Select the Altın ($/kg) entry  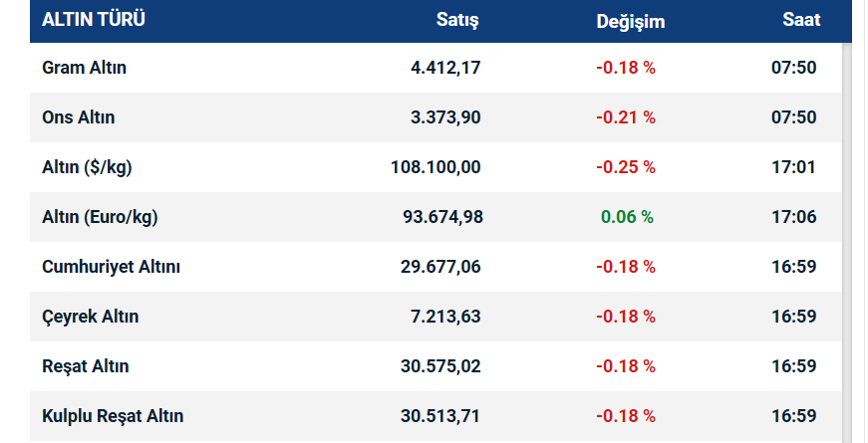coord(88,167)
